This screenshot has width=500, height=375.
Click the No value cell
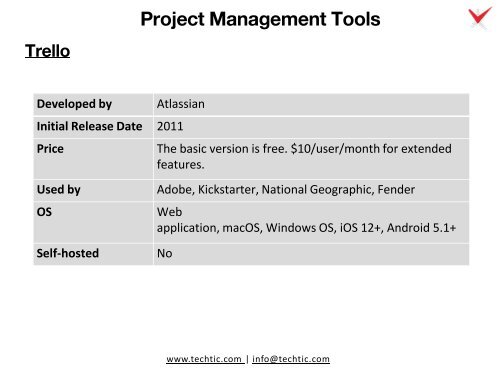311,254
